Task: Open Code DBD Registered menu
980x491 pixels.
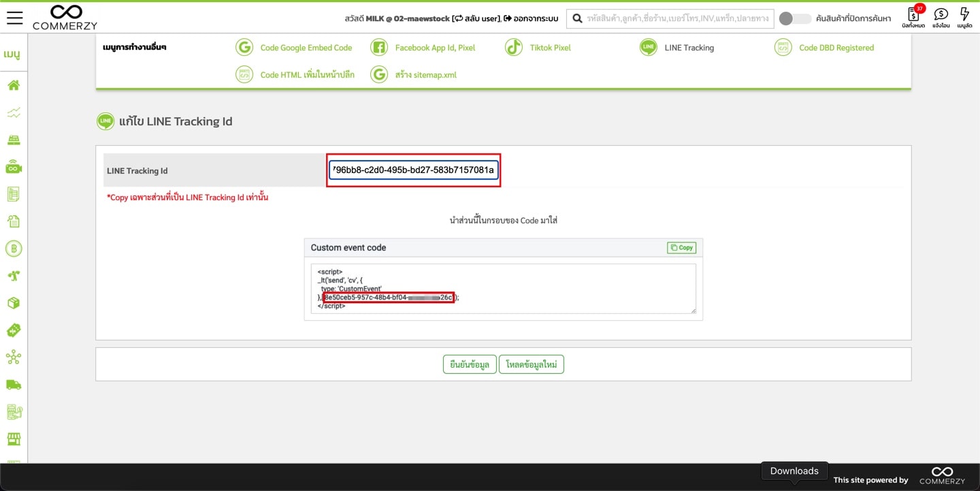Action: coord(836,48)
